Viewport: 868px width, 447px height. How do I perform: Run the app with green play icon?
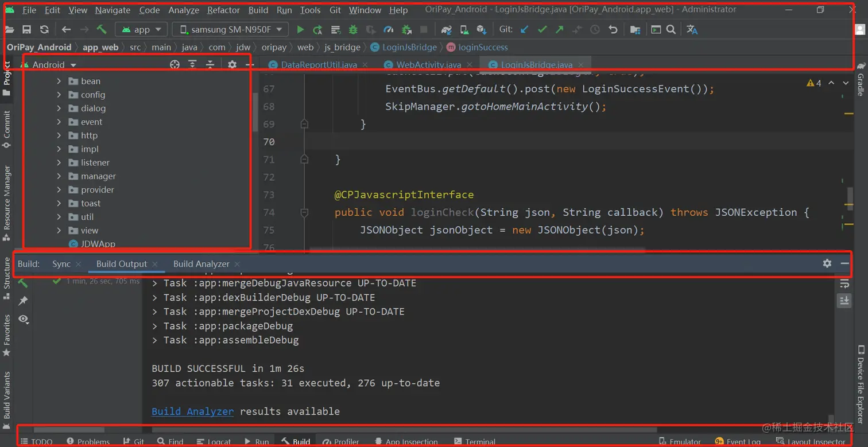(x=300, y=29)
